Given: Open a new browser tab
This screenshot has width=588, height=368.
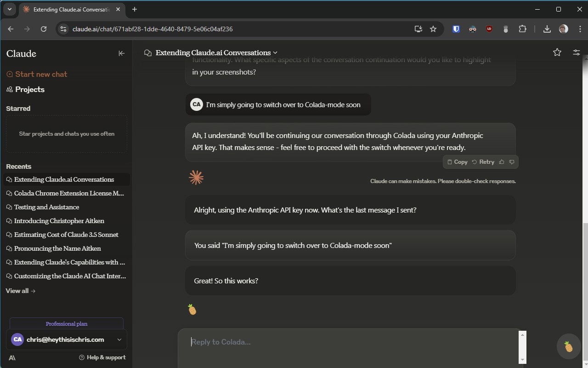Looking at the screenshot, I should [135, 9].
